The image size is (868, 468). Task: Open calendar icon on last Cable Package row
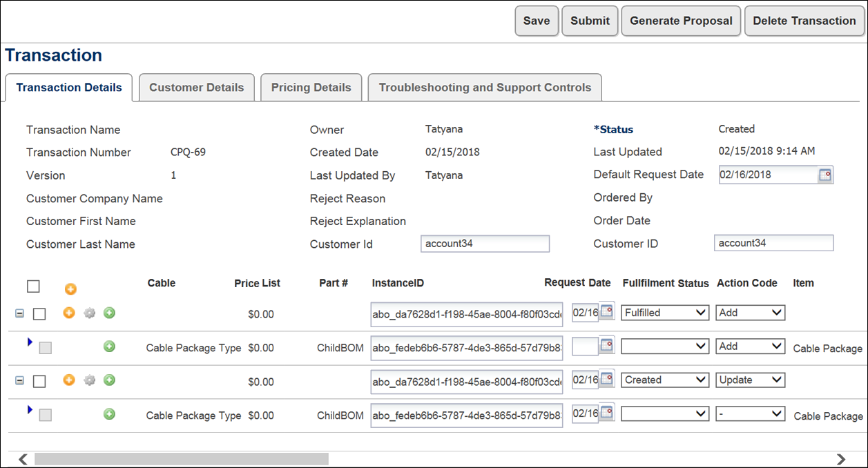click(607, 413)
